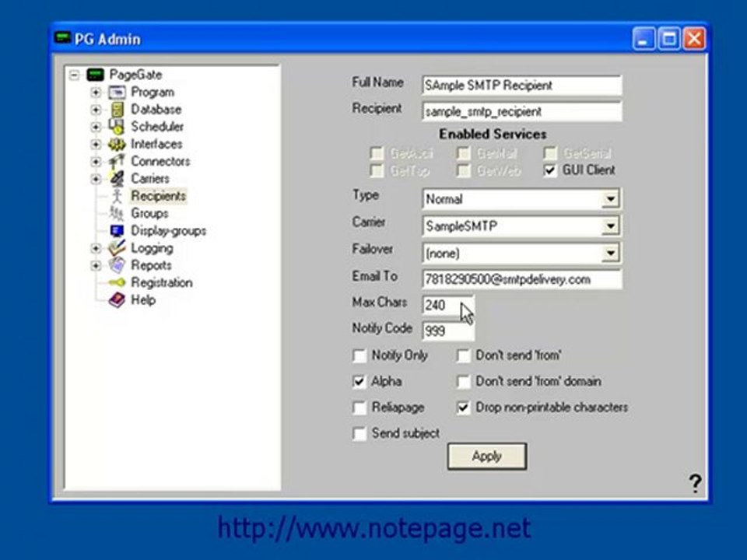Click the Full Name input field
This screenshot has width=747, height=560.
tap(521, 86)
